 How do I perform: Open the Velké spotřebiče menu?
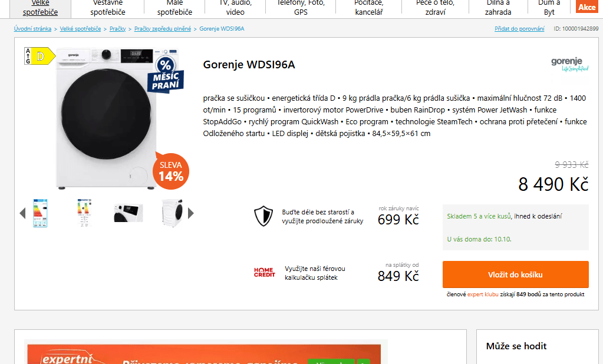tap(41, 8)
